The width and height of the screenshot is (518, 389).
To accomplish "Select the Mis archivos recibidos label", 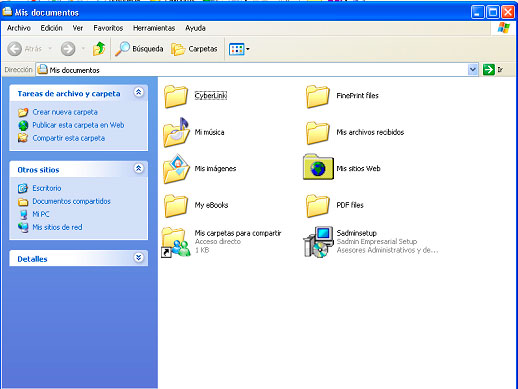I will (x=370, y=132).
